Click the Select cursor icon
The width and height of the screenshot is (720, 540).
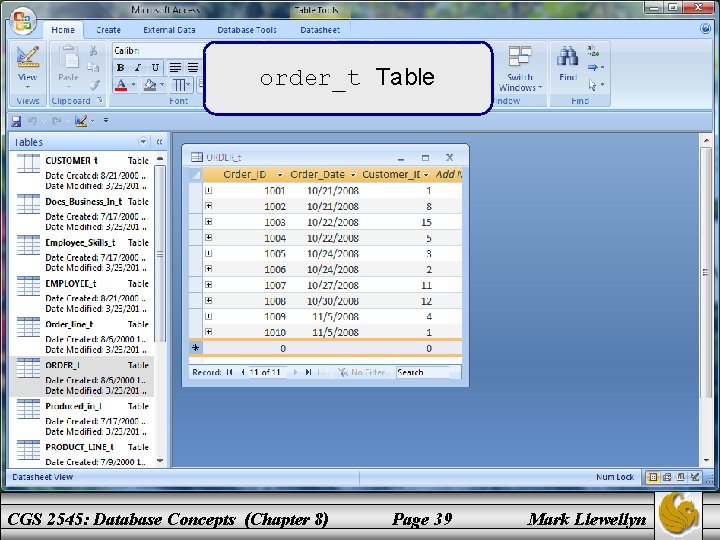(593, 85)
